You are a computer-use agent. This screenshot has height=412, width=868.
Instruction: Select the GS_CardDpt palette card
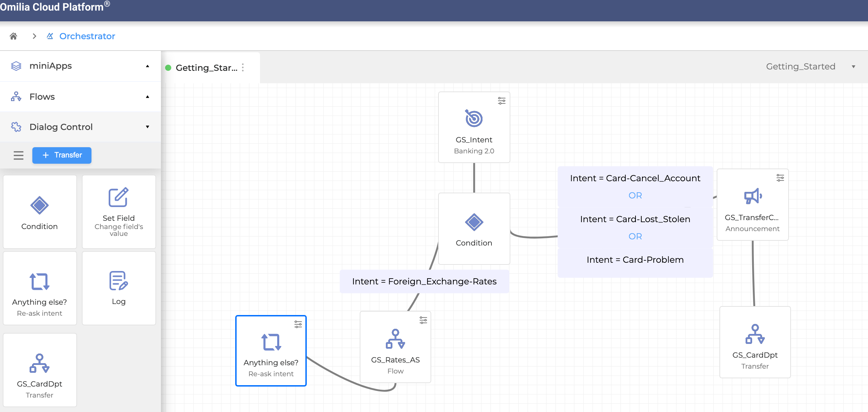pyautogui.click(x=40, y=370)
